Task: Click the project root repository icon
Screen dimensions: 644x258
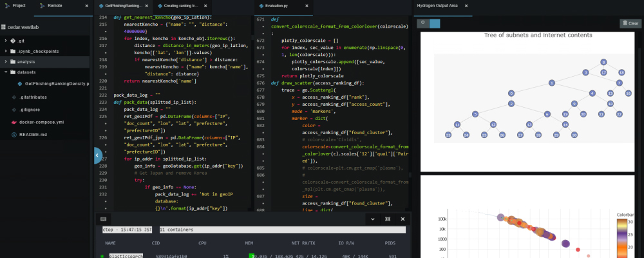Action: coord(3,26)
